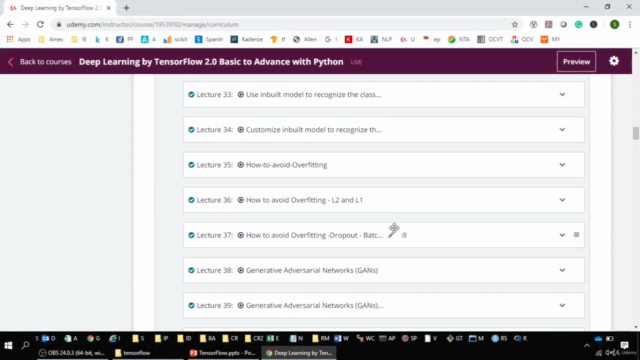This screenshot has height=360, width=640.
Task: Click the taskbar search magnifier icon
Action: click(25, 346)
